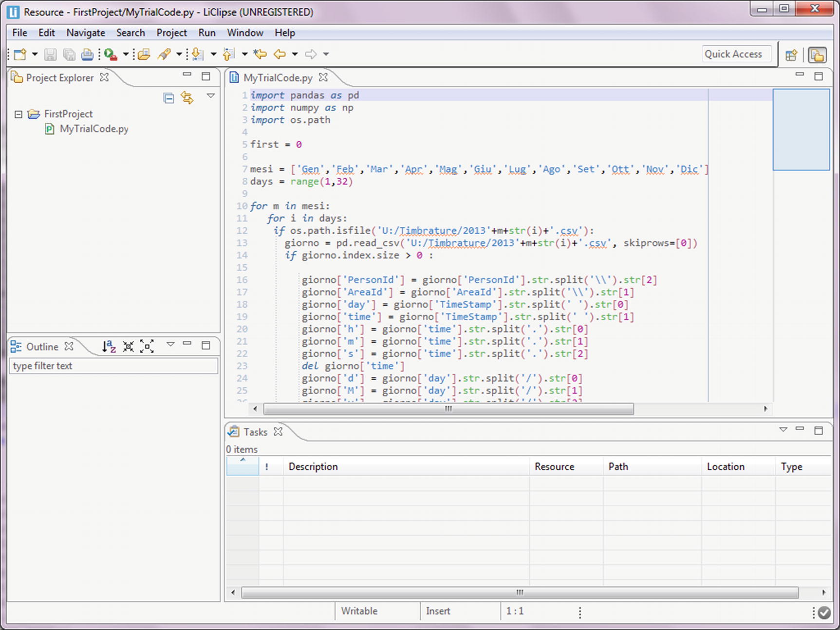Click the Next Annotation icon
The image size is (840, 630).
198,54
